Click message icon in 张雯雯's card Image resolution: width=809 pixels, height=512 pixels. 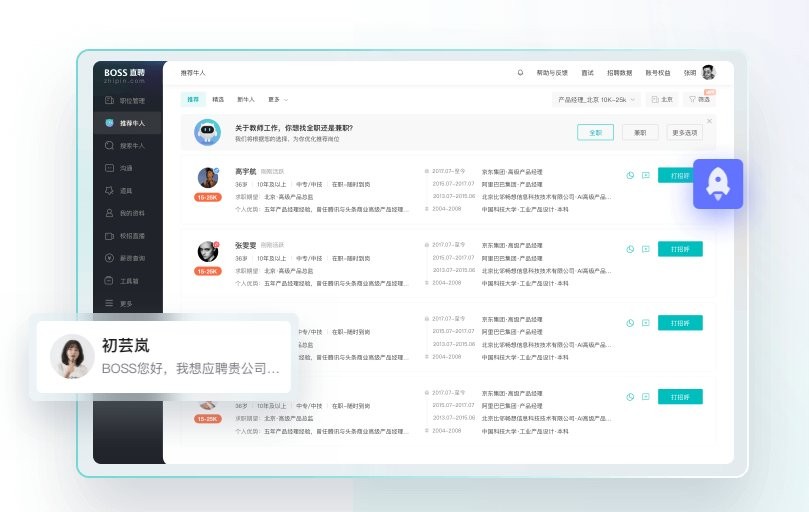[x=645, y=249]
